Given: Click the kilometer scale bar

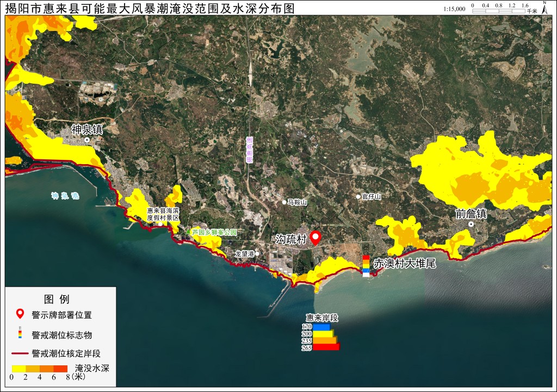Looking at the screenshot, I should [x=499, y=11].
